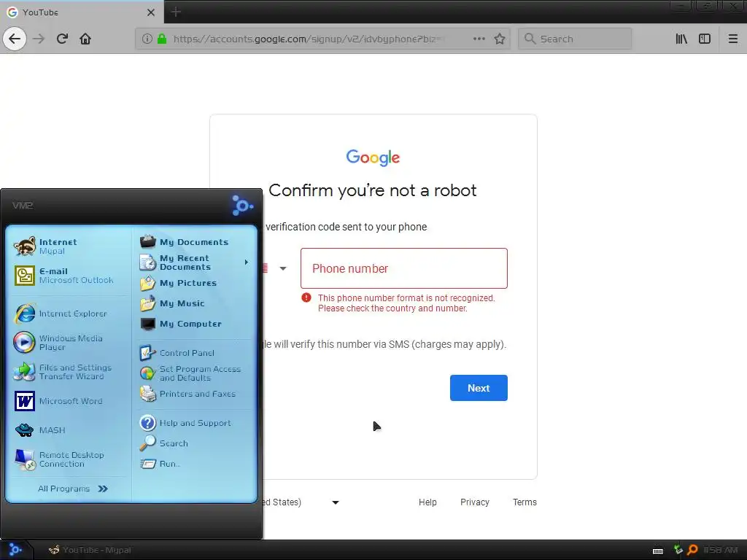The height and width of the screenshot is (560, 747).
Task: Open a new tab with plus button
Action: pyautogui.click(x=176, y=12)
